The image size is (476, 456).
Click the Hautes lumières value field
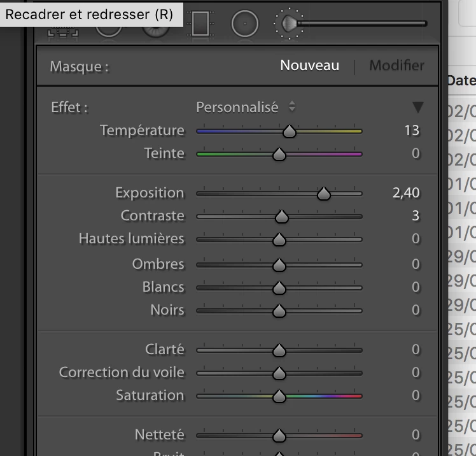click(x=416, y=239)
